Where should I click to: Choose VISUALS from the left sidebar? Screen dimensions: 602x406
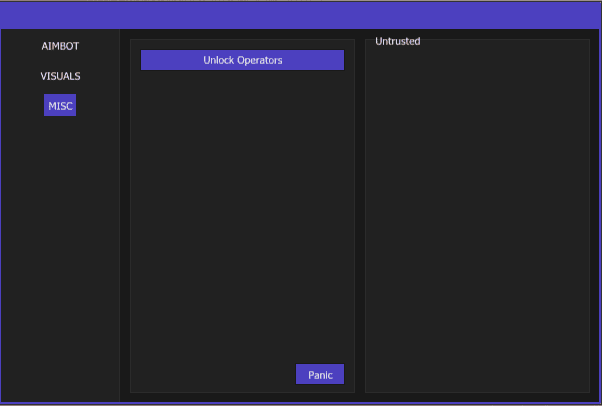[60, 76]
